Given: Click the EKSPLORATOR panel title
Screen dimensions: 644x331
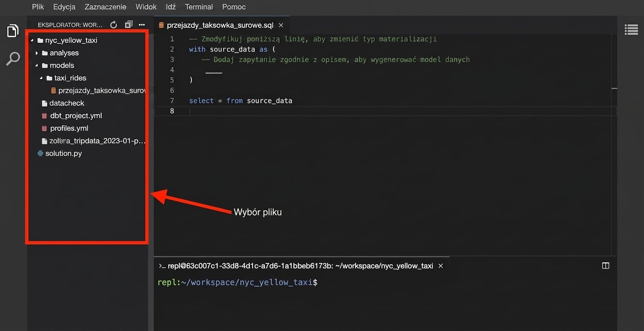Looking at the screenshot, I should 70,25.
